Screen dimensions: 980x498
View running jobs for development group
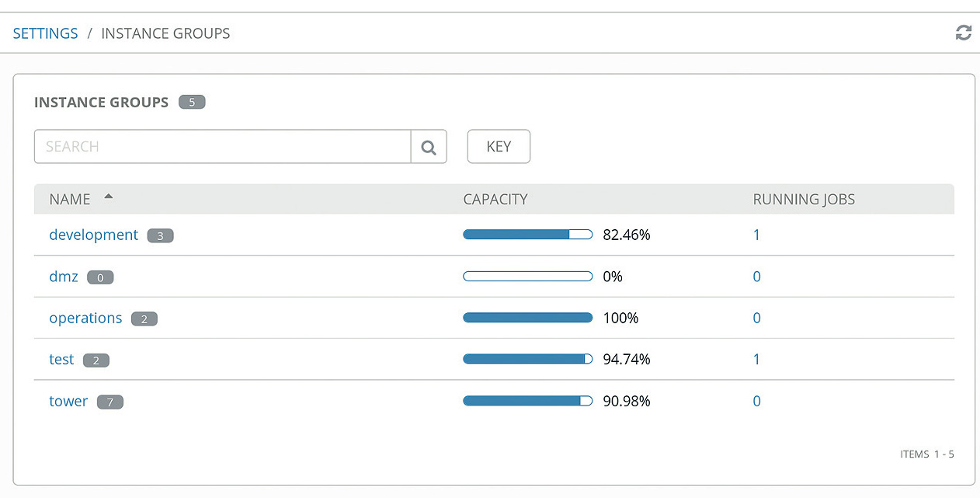pos(756,235)
